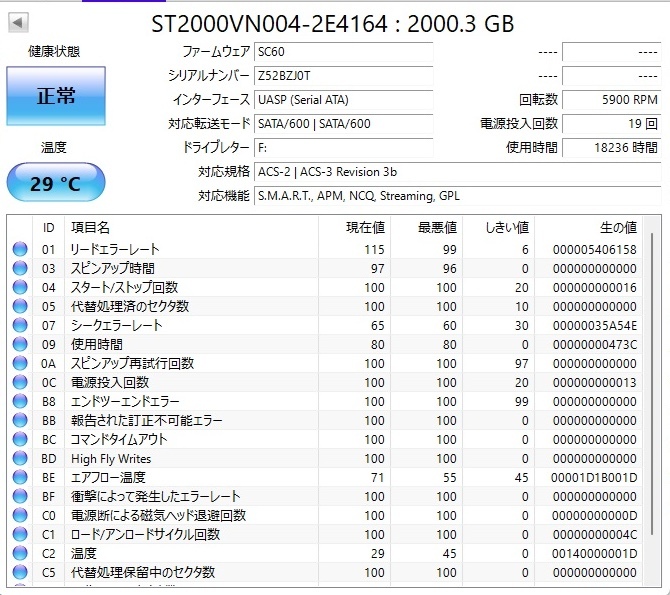Select the エアフロー温度 row
This screenshot has width=670, height=595.
click(325, 477)
